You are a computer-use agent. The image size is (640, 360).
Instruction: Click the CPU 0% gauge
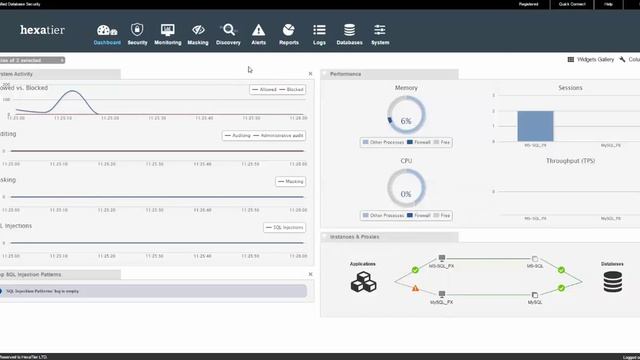406,188
